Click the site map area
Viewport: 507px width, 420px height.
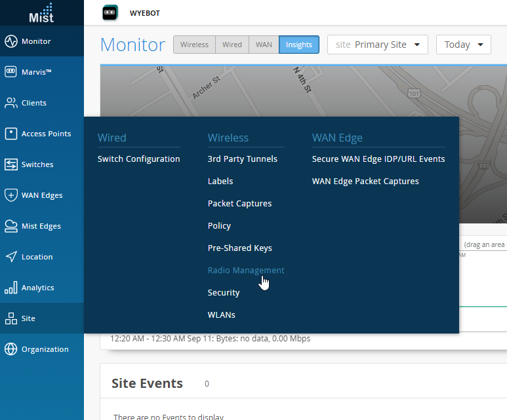303,91
